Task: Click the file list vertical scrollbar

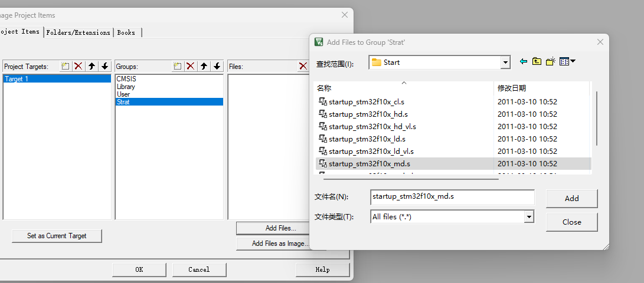Action: pyautogui.click(x=597, y=118)
